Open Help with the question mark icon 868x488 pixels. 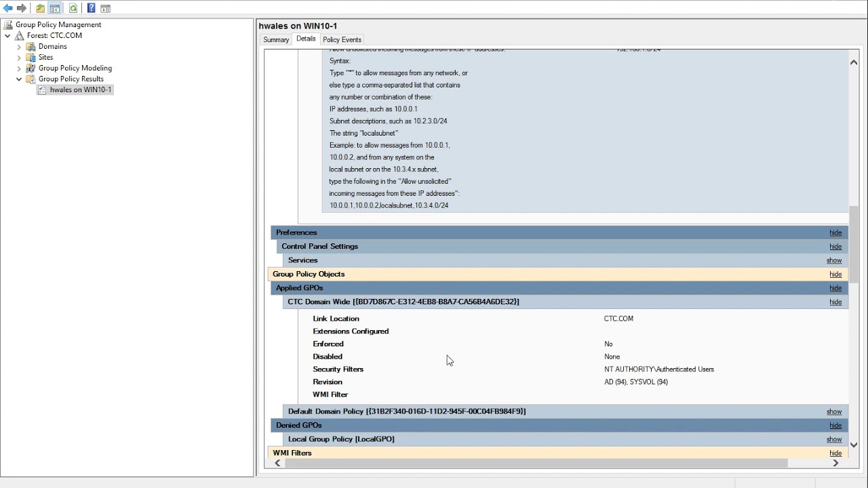tap(92, 8)
